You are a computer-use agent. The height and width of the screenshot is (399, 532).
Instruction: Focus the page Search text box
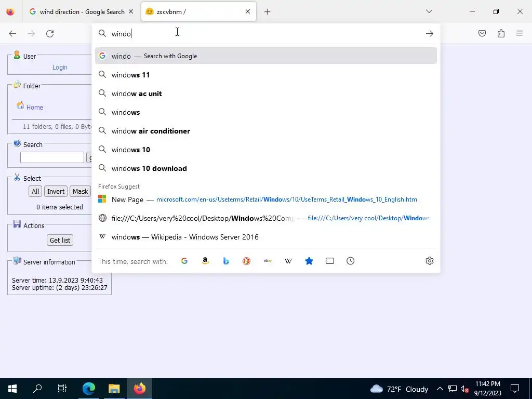pyautogui.click(x=52, y=157)
